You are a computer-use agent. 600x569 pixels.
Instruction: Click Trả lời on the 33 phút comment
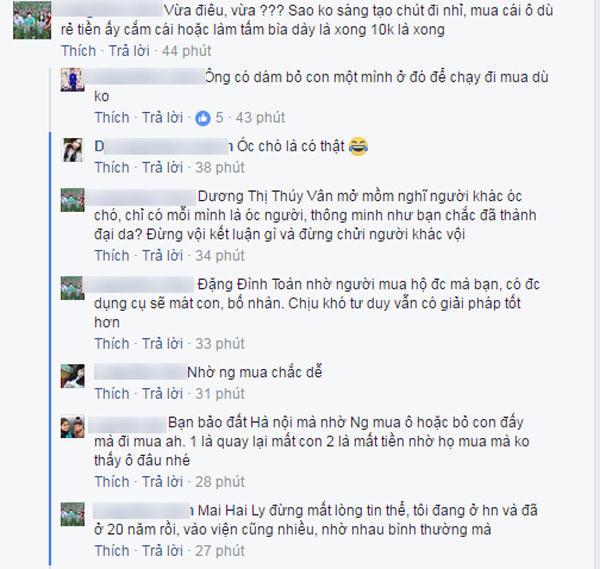pyautogui.click(x=162, y=344)
